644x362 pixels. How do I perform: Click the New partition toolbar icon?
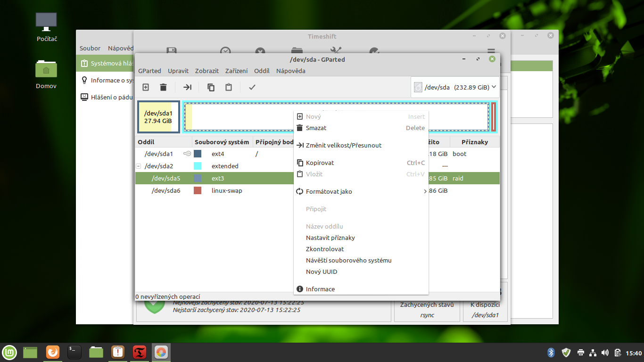146,87
